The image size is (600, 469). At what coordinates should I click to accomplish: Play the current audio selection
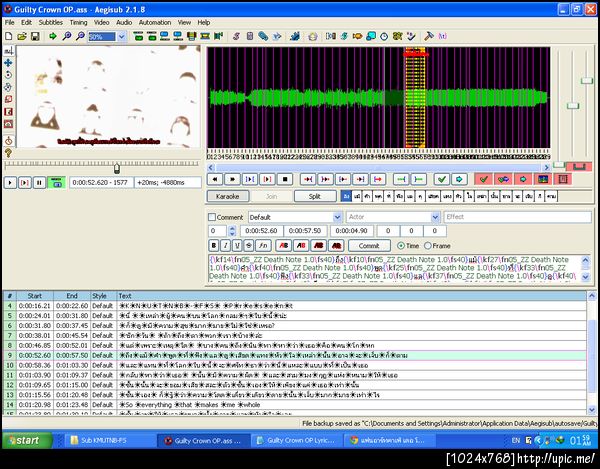pyautogui.click(x=250, y=179)
